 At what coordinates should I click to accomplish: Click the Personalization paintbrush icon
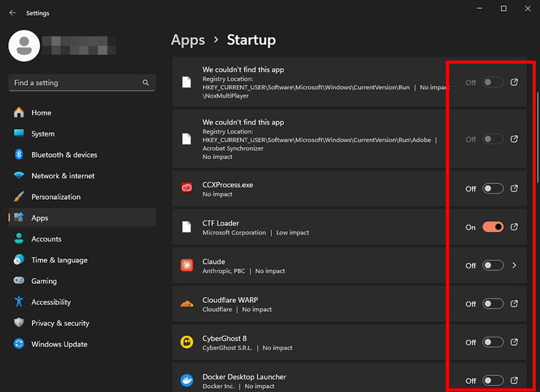click(19, 196)
